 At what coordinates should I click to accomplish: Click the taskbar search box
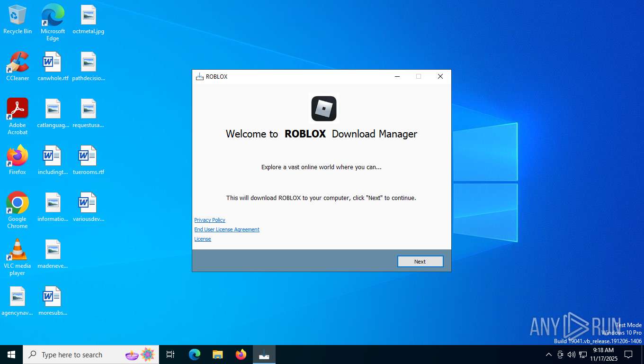coord(91,355)
